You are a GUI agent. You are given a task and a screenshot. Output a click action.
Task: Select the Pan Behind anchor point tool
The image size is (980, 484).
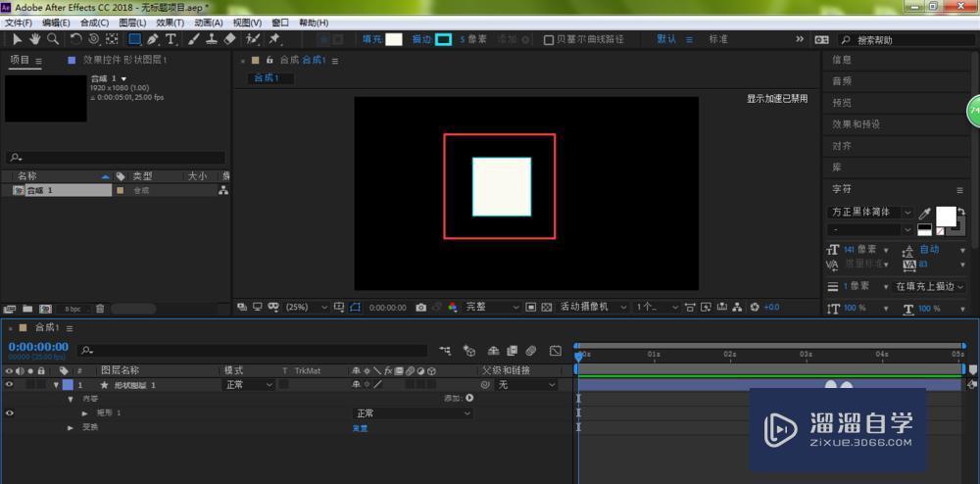(112, 39)
